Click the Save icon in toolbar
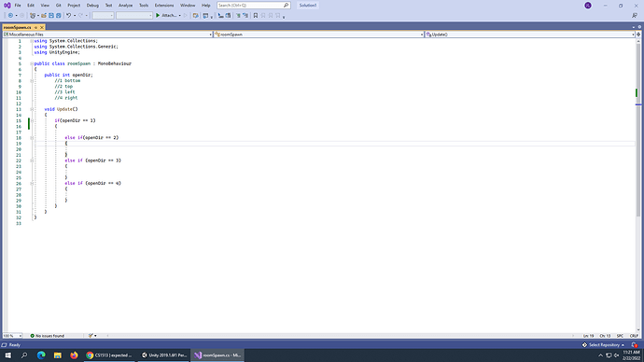The image size is (644, 362). [51, 16]
